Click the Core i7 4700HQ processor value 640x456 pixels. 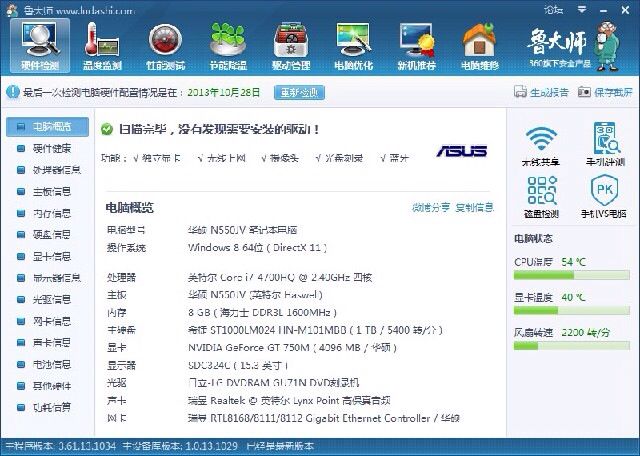pos(280,278)
